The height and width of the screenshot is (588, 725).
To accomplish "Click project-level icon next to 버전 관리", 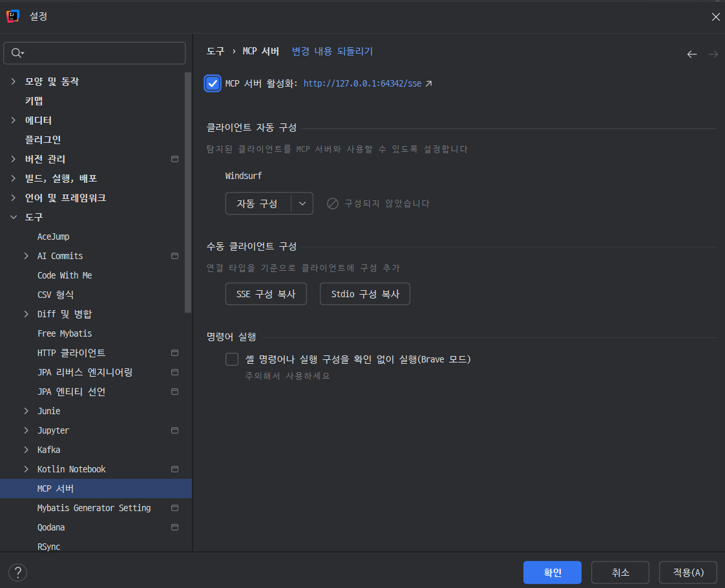I will 174,159.
